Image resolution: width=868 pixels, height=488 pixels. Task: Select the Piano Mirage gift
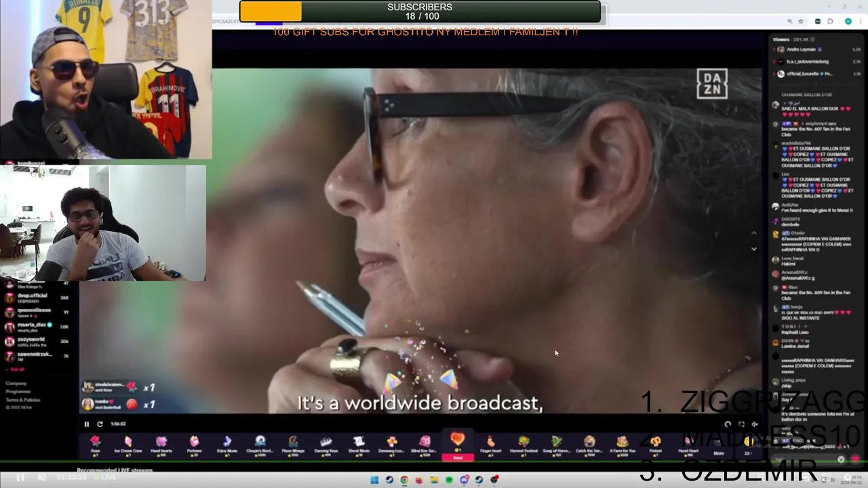[293, 445]
